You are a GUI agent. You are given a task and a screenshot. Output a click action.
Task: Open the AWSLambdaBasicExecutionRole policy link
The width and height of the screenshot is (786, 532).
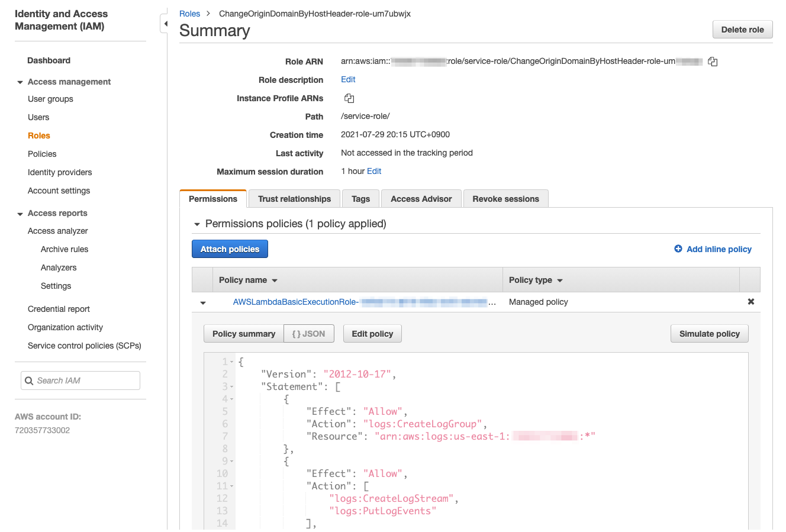coord(365,302)
